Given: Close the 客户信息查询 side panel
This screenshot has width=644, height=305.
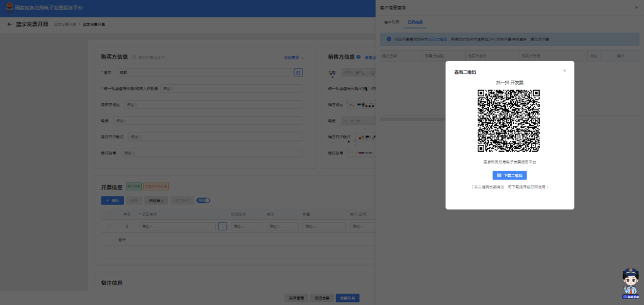Looking at the screenshot, I should [x=636, y=7].
